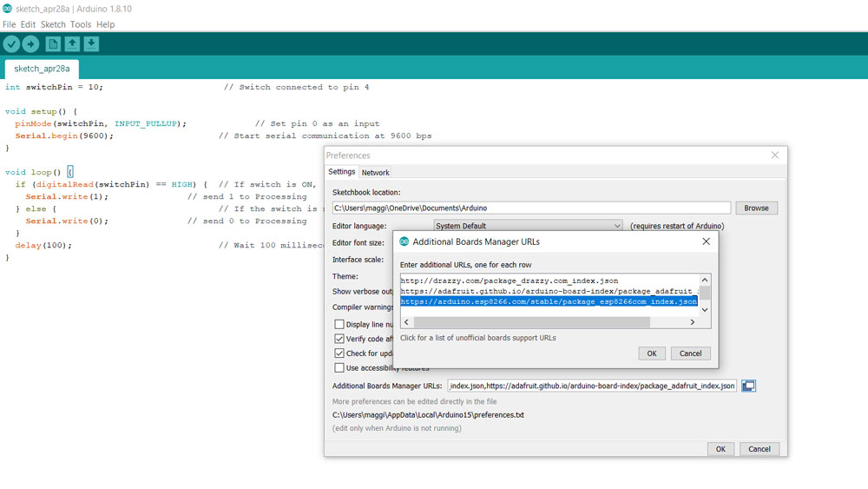Click the Additional Boards Manager URLs field
Image resolution: width=868 pixels, height=489 pixels.
coord(592,386)
